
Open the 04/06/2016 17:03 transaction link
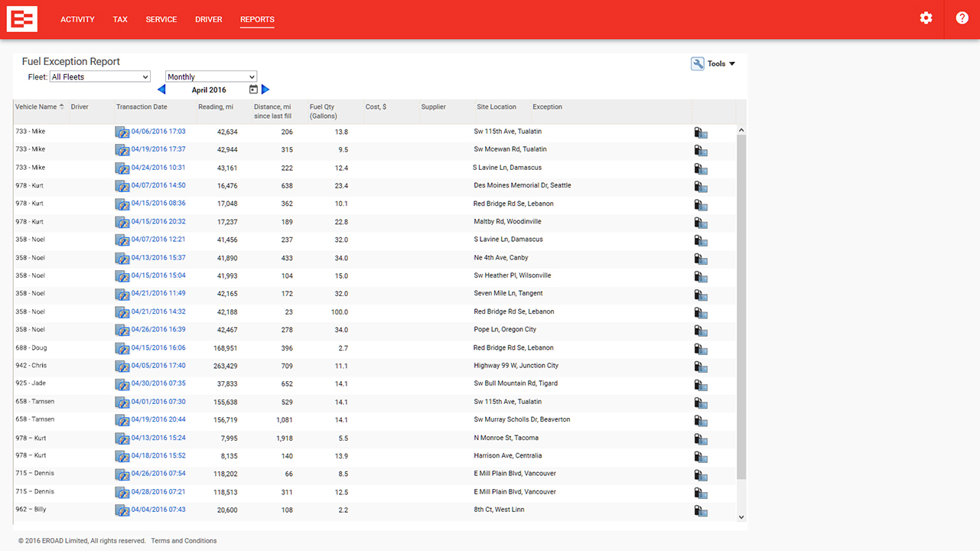coord(158,132)
